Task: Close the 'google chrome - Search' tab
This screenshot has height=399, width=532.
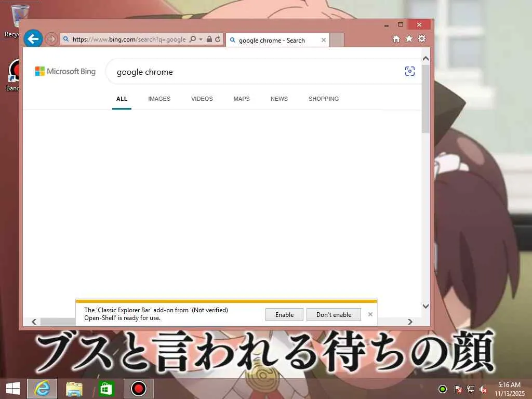Action: pos(324,40)
